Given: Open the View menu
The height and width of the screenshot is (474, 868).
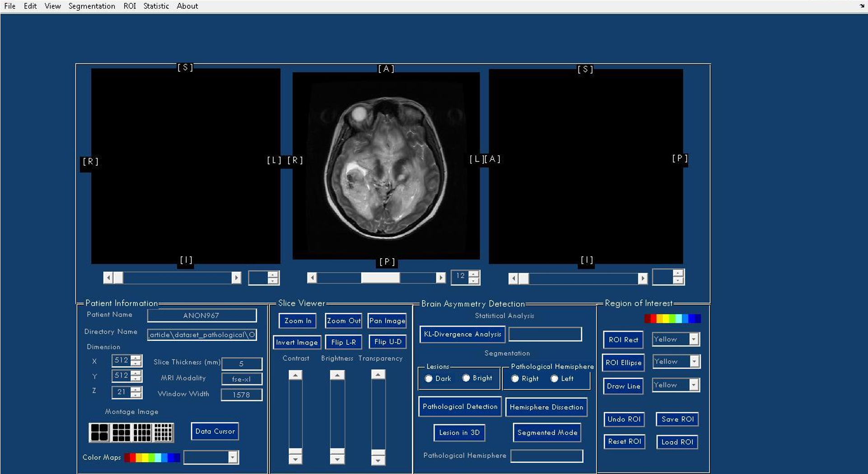Looking at the screenshot, I should coord(52,6).
